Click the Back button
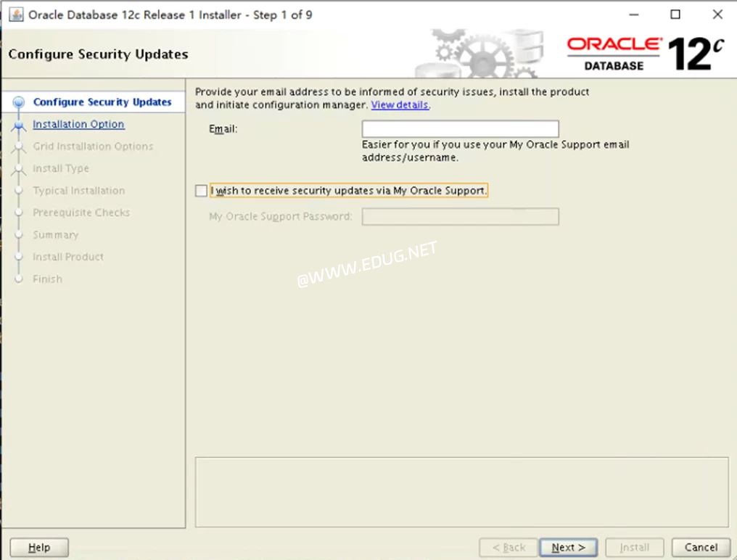Viewport: 737px width, 560px height. 508,547
